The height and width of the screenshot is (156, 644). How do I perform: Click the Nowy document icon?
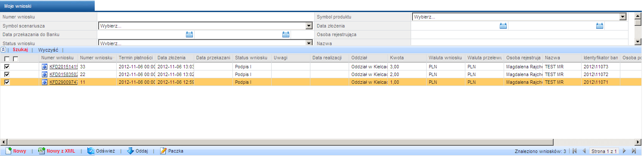[8, 151]
